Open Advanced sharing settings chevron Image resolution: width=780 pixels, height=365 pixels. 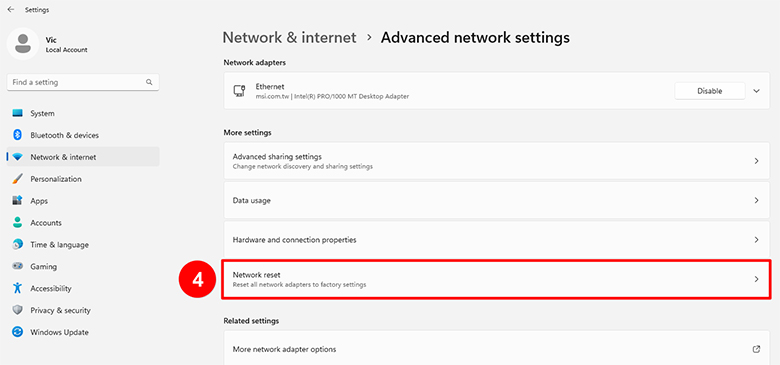pyautogui.click(x=756, y=161)
